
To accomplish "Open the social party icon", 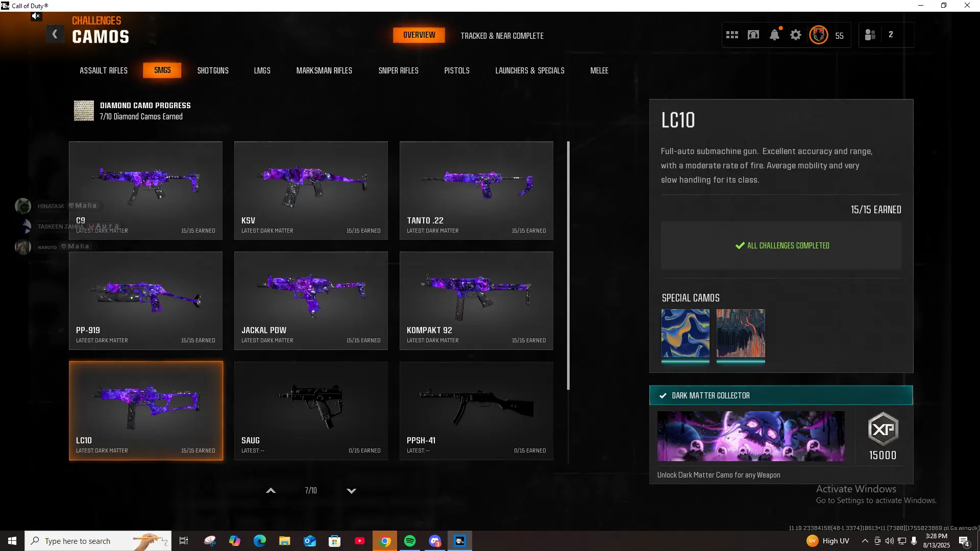I will (x=870, y=35).
